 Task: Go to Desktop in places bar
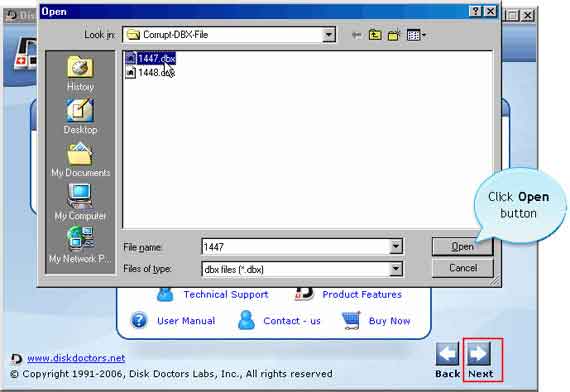pos(80,116)
